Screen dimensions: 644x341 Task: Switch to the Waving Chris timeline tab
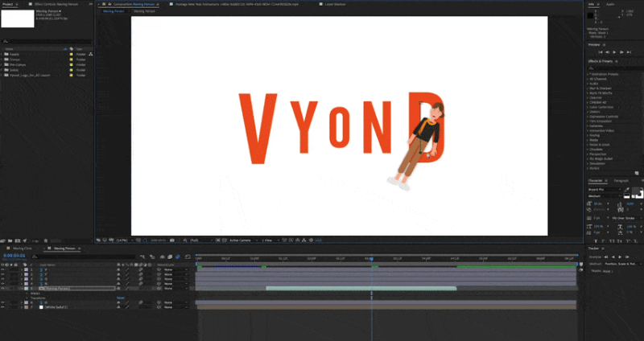[x=23, y=249]
